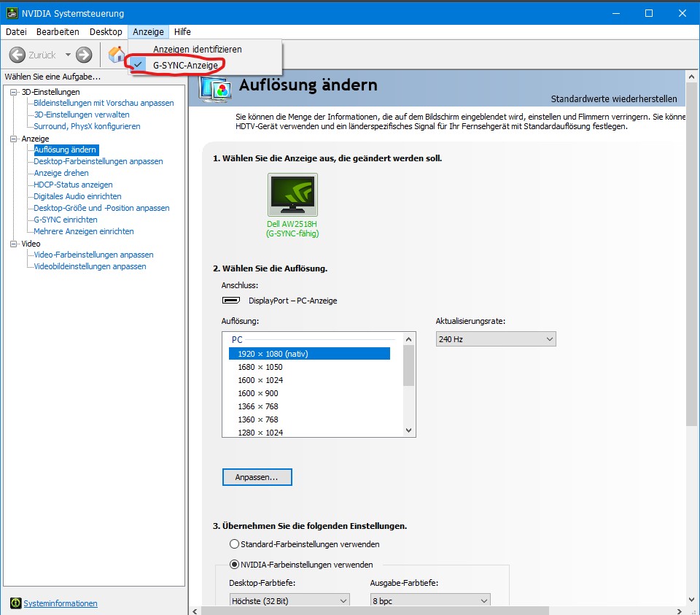
Task: Open Desktop-Größe und -Position anpassen
Action: pyautogui.click(x=102, y=208)
